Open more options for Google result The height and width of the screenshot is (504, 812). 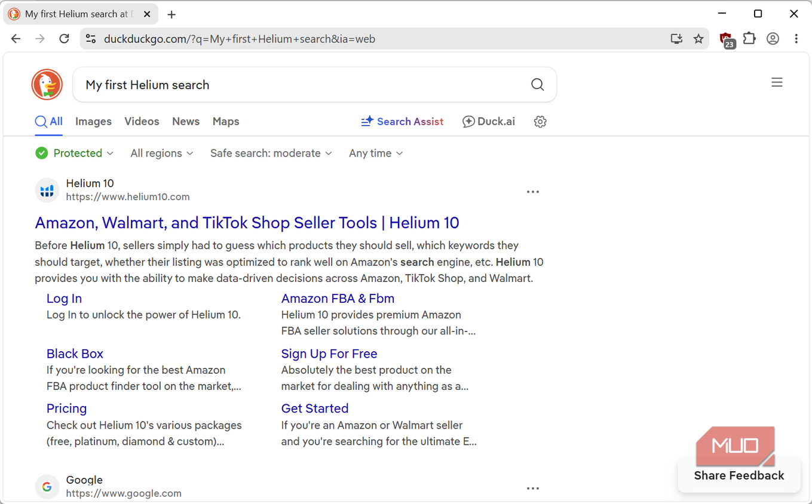[x=533, y=488]
